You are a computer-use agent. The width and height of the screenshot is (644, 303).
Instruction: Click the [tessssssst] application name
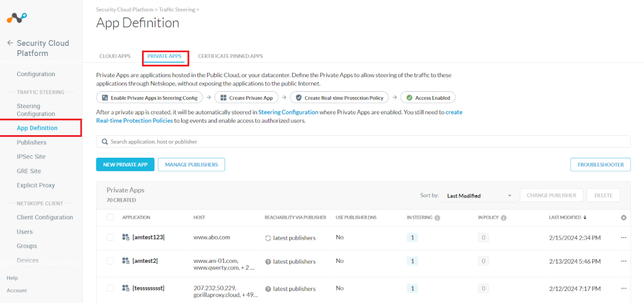(x=148, y=288)
